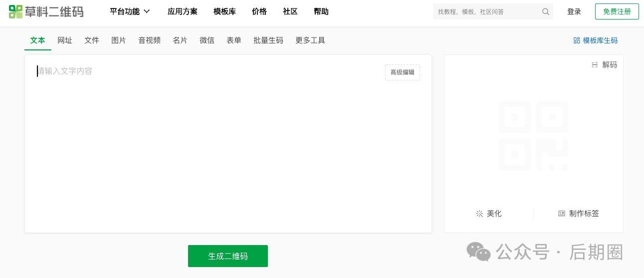
Task: Click the 草料二维码 logo
Action: tap(46, 11)
